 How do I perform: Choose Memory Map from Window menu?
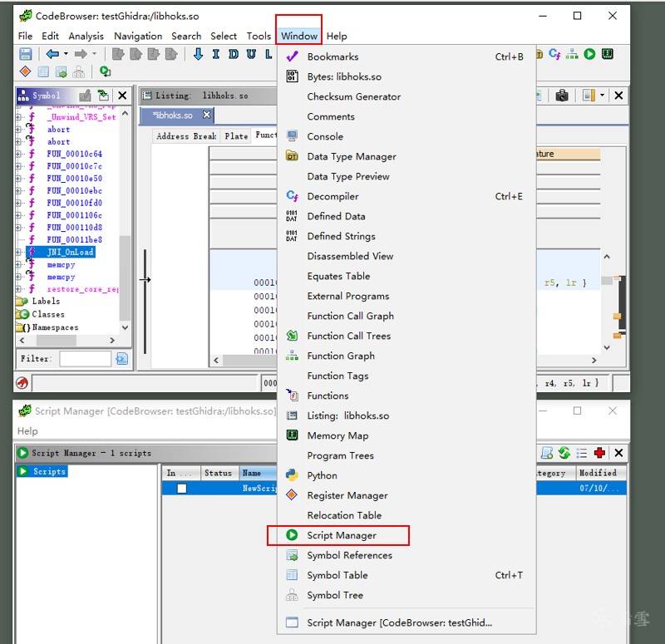(406, 435)
